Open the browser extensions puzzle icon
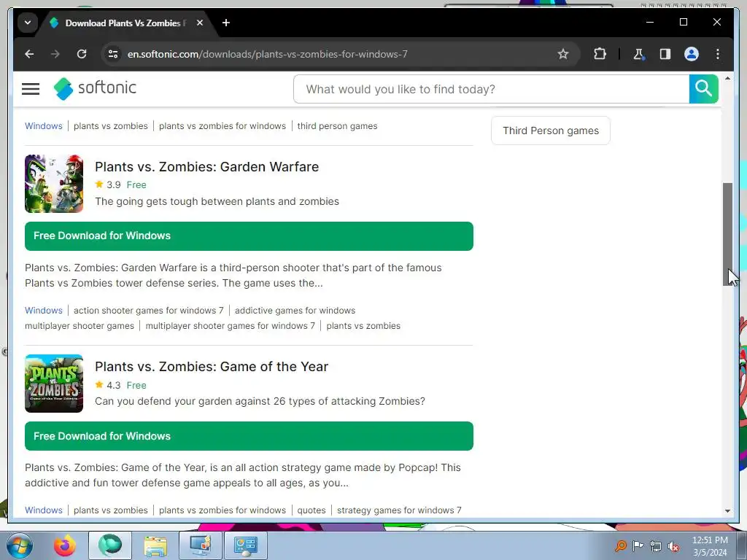 (600, 54)
